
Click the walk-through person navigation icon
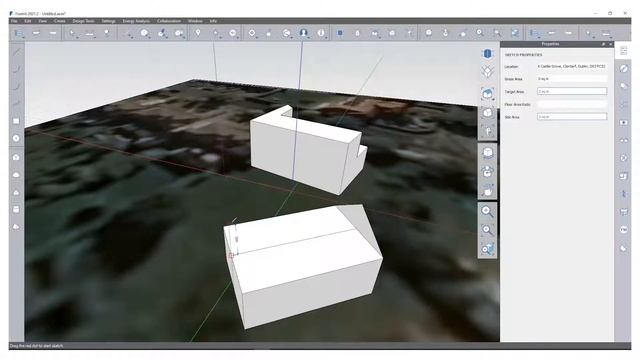(487, 131)
